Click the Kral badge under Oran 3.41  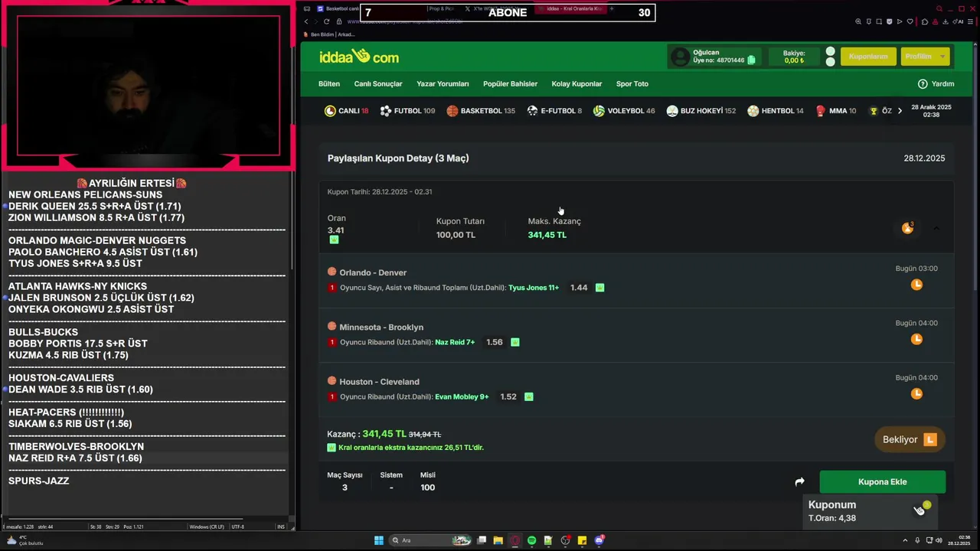point(334,240)
